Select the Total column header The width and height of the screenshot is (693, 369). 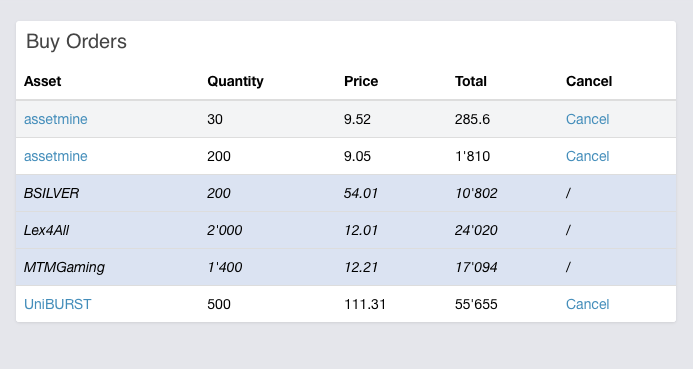pyautogui.click(x=471, y=81)
